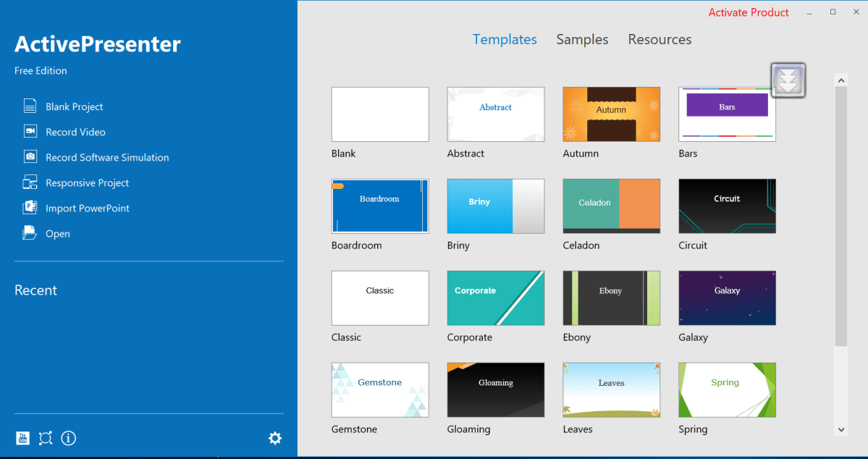Open the community/share icon

45,438
